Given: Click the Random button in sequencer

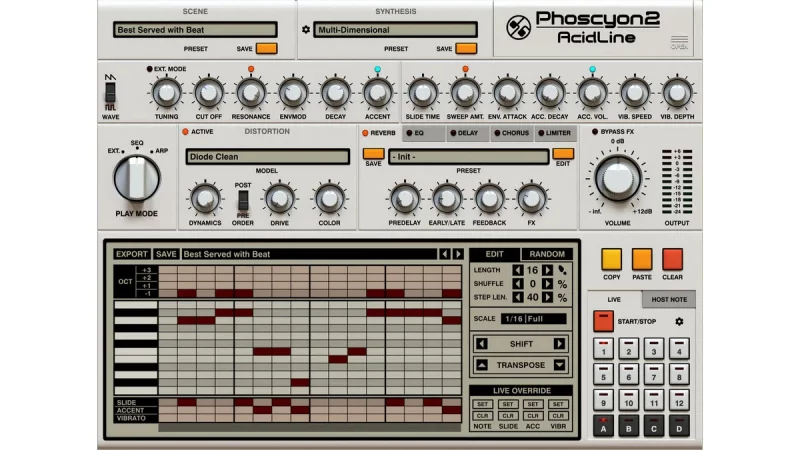Looking at the screenshot, I should pos(547,254).
